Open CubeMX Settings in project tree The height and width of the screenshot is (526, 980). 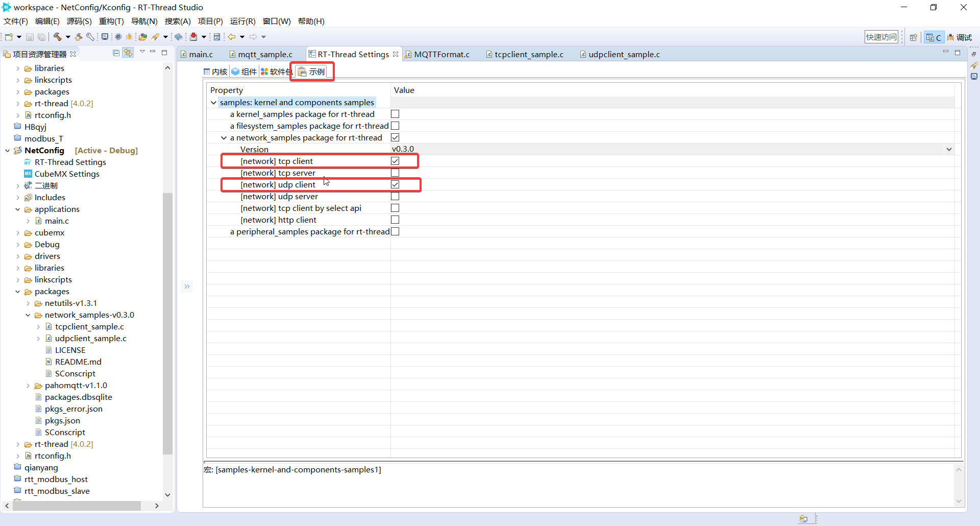[x=67, y=174]
